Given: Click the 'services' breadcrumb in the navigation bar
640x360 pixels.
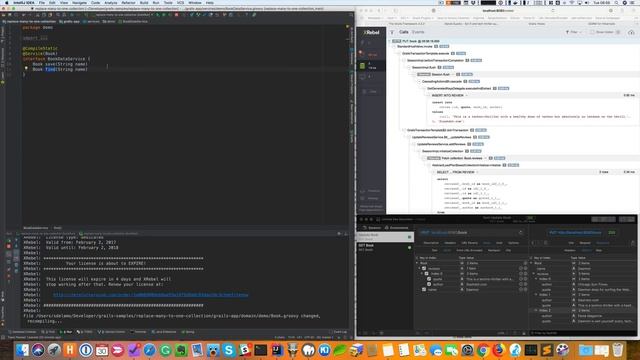Looking at the screenshot, I should point(91,22).
